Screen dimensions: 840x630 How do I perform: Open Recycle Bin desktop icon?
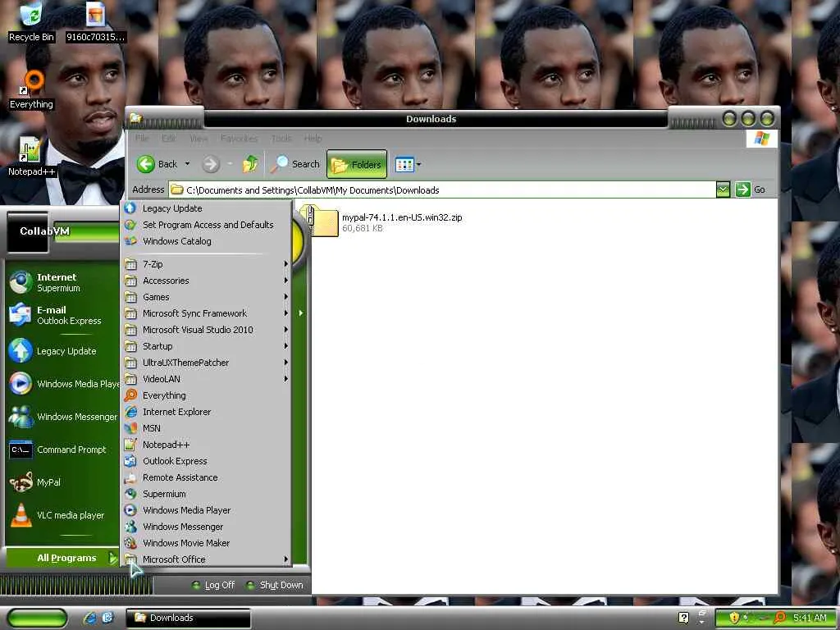pyautogui.click(x=31, y=21)
